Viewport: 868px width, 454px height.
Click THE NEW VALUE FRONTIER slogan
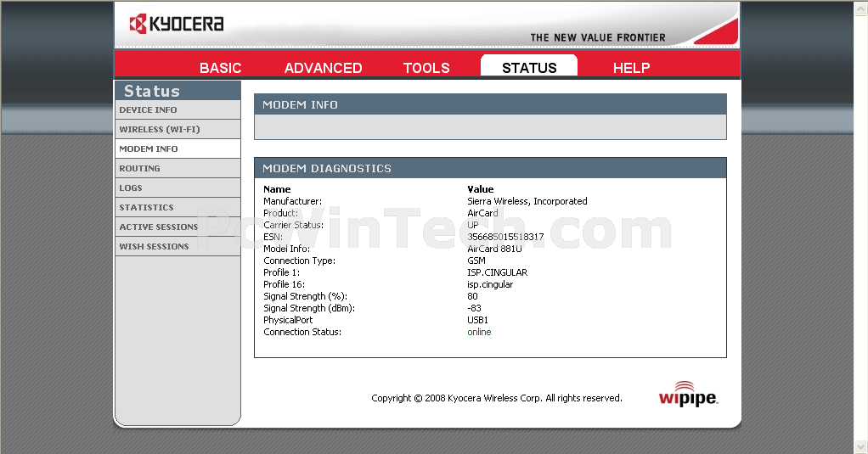[598, 37]
